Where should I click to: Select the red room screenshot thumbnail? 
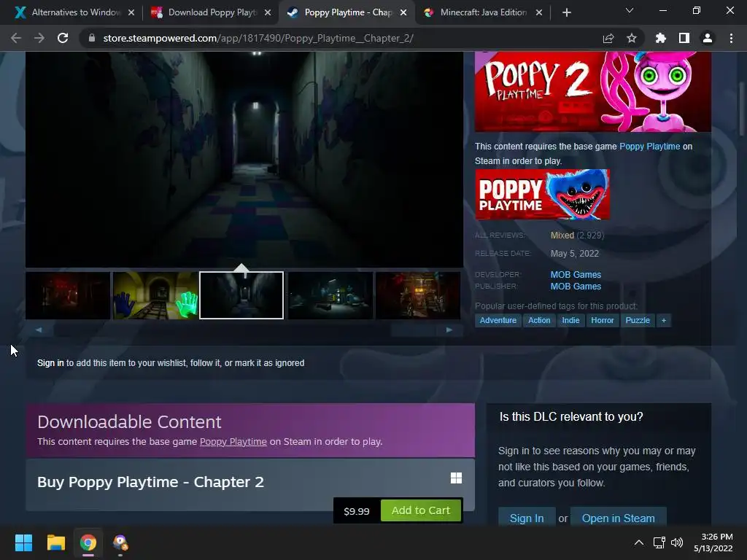pos(68,295)
